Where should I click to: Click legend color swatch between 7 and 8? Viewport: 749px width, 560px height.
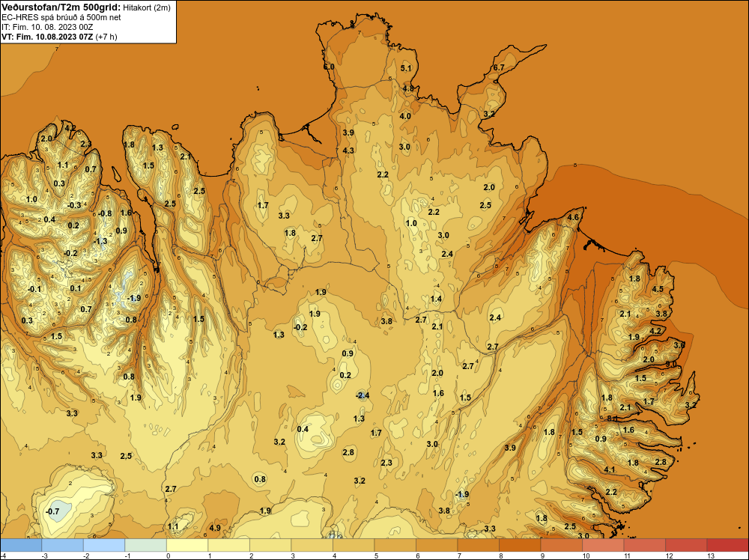[478, 545]
